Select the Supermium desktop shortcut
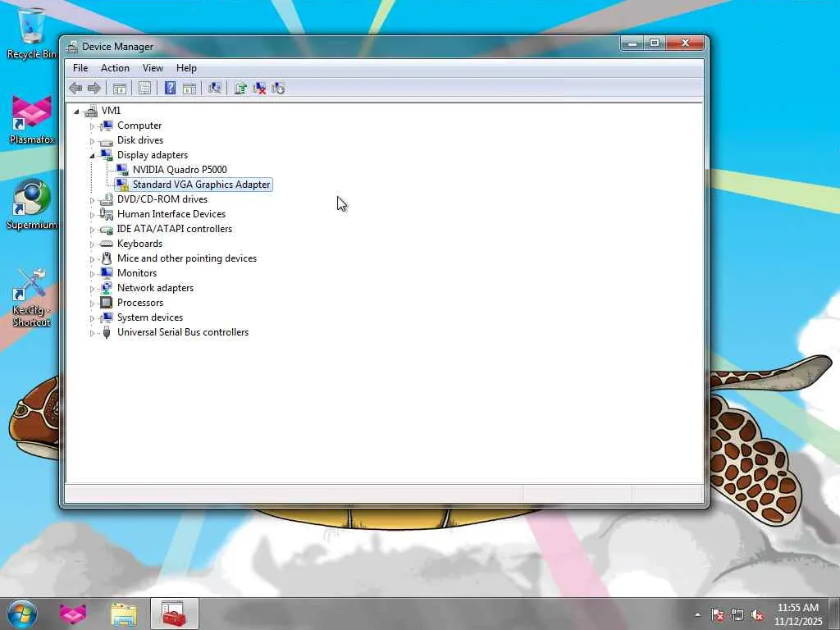 [x=32, y=204]
